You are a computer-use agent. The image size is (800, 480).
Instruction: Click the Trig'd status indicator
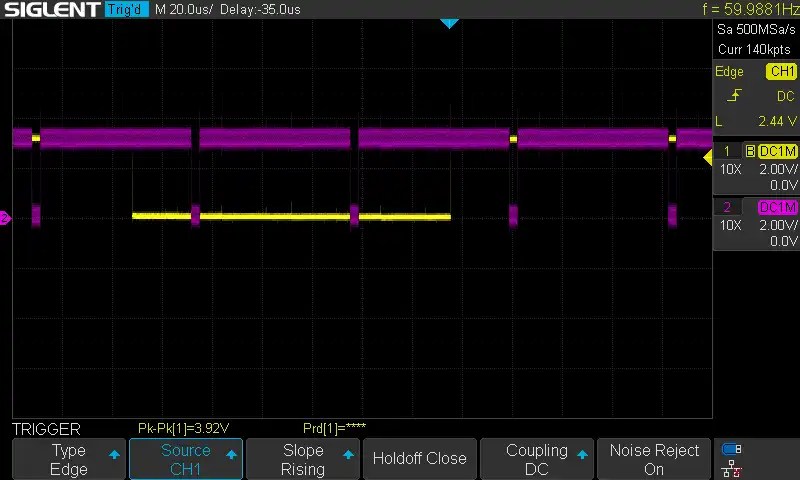click(x=127, y=10)
